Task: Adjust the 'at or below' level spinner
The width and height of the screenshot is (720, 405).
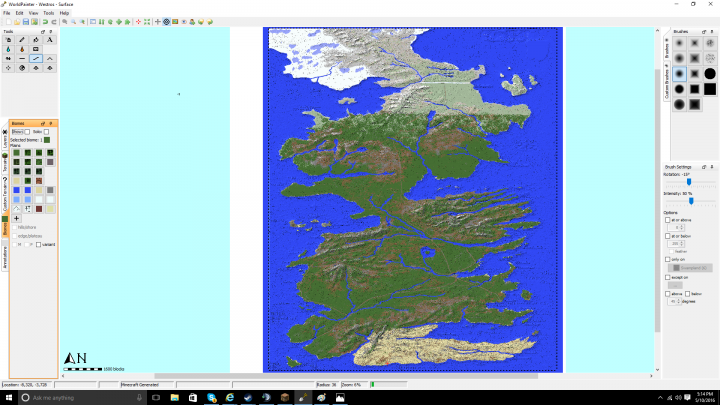Action: tap(675, 243)
